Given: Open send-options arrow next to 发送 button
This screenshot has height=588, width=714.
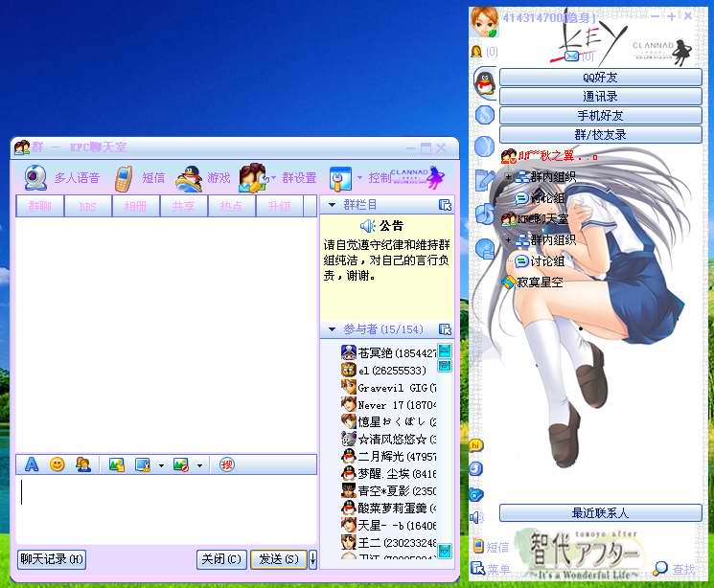Looking at the screenshot, I should 312,559.
